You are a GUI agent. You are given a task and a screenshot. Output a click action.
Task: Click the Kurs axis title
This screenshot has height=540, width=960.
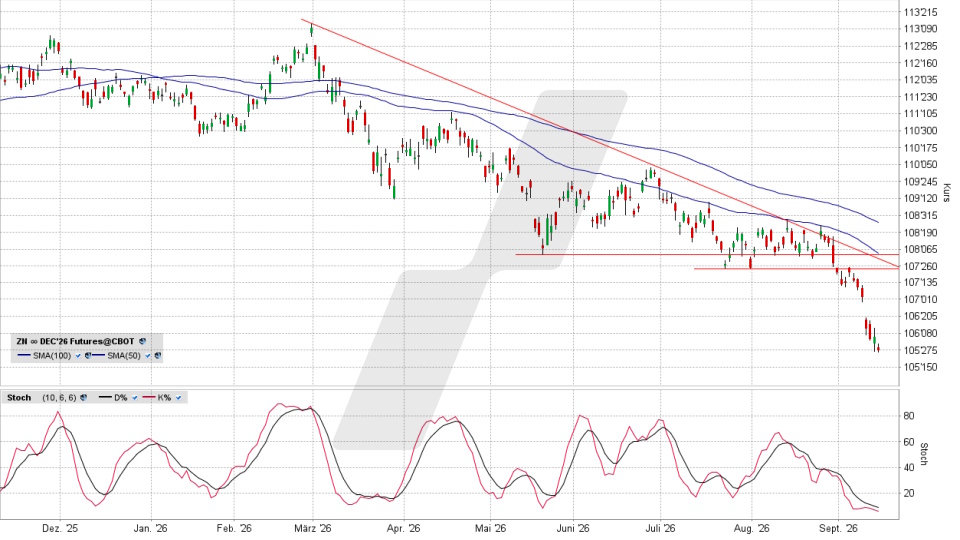947,192
